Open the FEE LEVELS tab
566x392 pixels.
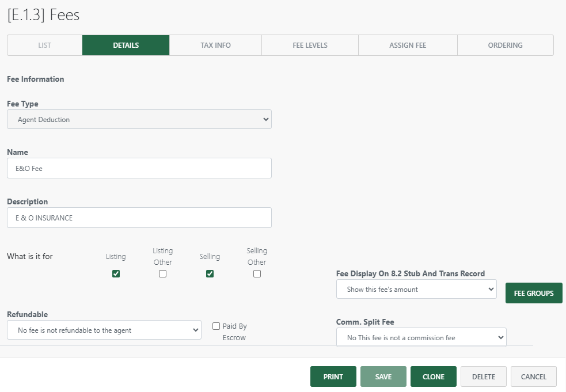[310, 45]
